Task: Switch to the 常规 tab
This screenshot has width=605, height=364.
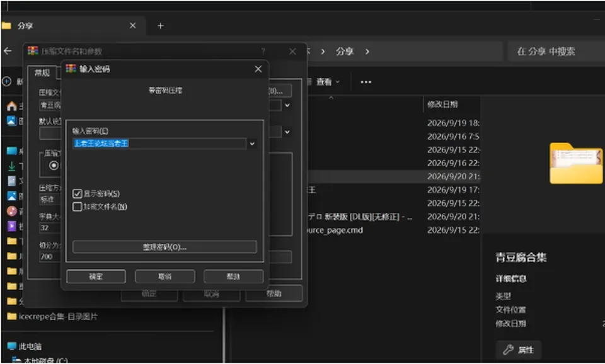Action: point(42,72)
